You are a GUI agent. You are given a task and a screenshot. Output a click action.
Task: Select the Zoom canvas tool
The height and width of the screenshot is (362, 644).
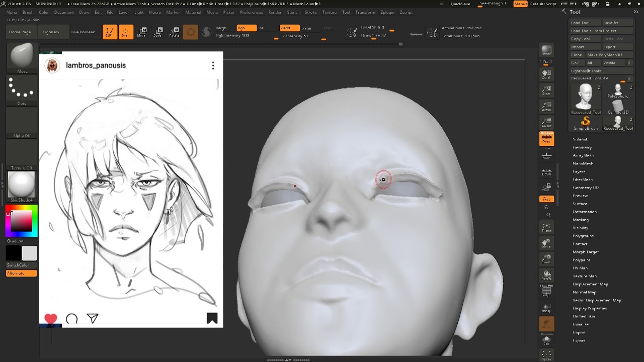tap(546, 90)
